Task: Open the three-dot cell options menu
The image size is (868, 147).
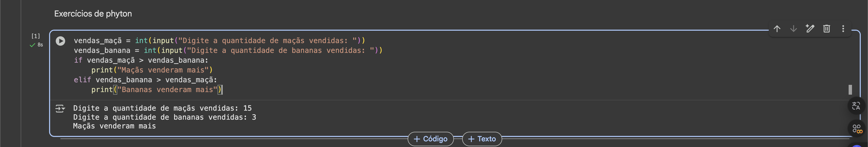Action: pos(843,29)
